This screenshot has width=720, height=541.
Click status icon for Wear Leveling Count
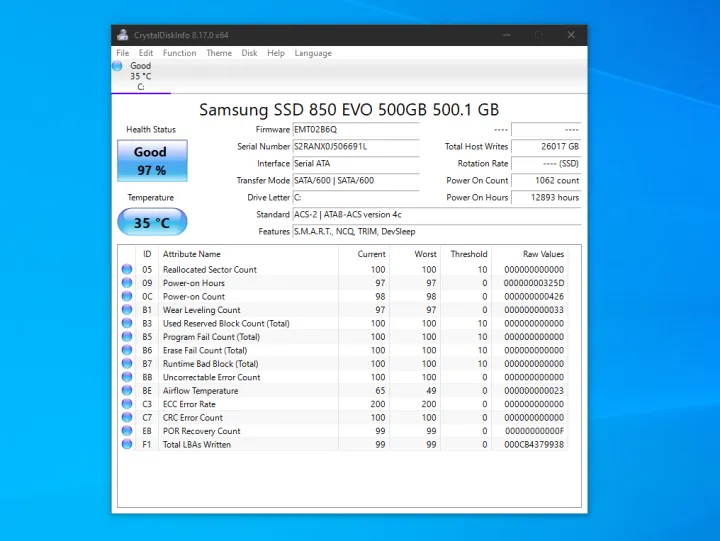coord(127,310)
